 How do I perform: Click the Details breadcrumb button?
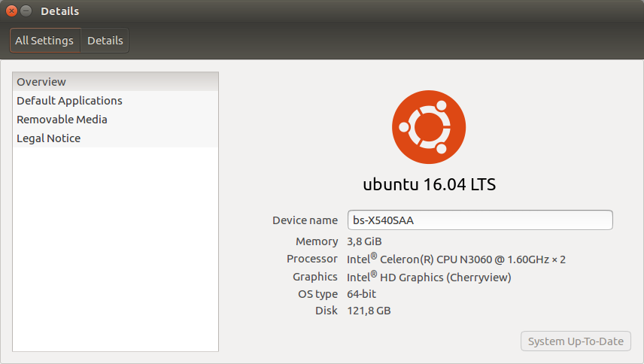(105, 40)
